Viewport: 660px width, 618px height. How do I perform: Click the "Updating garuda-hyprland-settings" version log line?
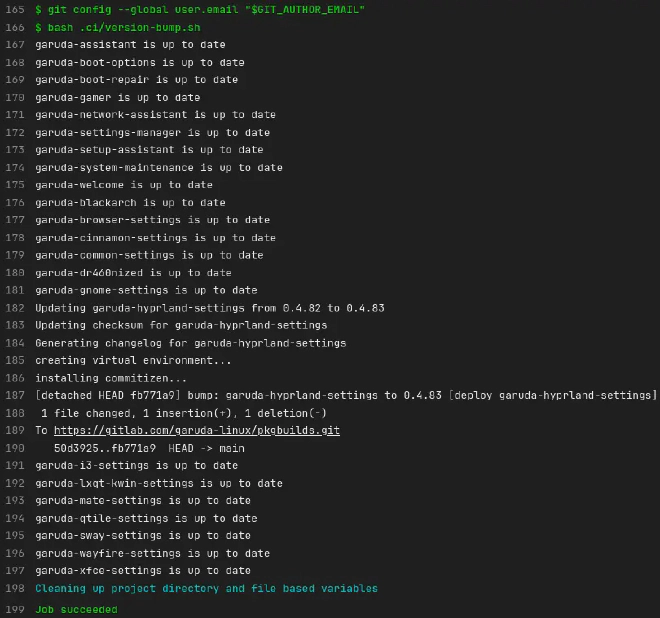210,308
